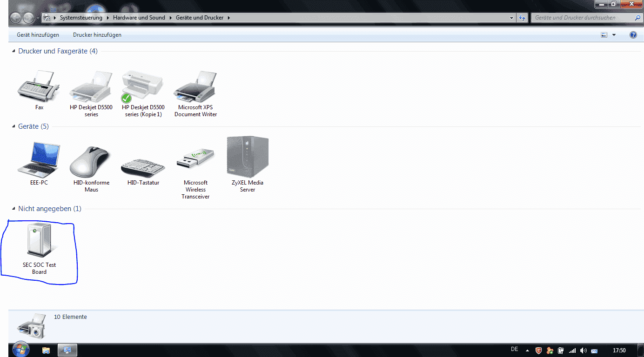Image resolution: width=644 pixels, height=357 pixels.
Task: Click the G Data shield tray icon
Action: [x=539, y=350]
